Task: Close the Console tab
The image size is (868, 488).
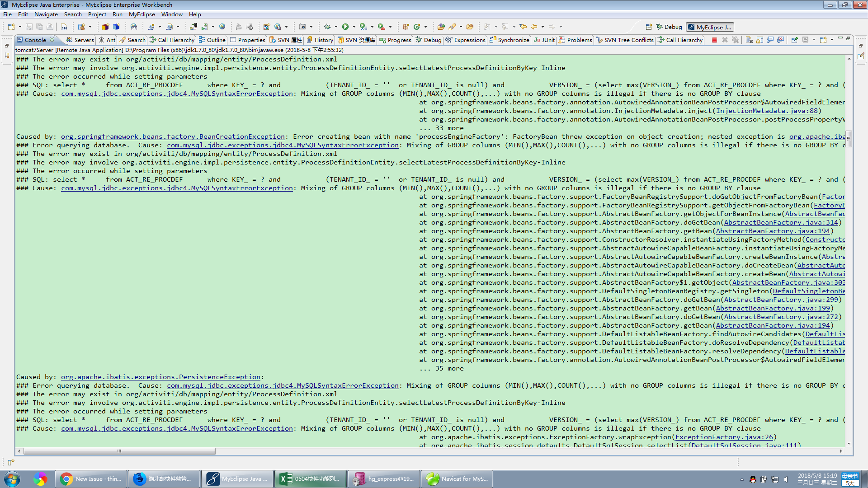Action: 52,40
